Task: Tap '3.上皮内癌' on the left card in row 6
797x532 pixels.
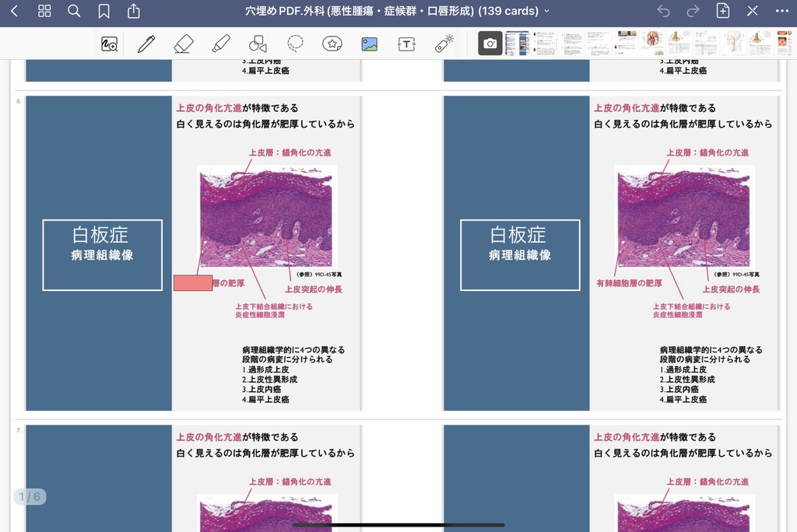Action: click(x=262, y=389)
